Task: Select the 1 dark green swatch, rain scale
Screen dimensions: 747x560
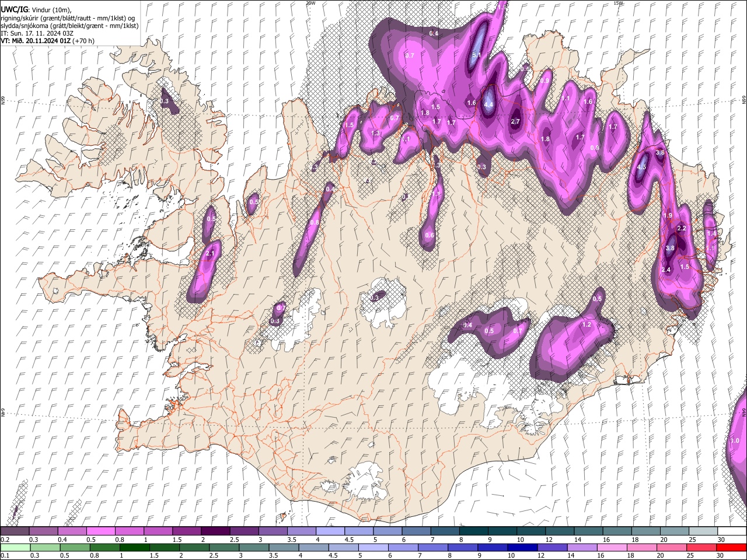Action: (x=134, y=547)
